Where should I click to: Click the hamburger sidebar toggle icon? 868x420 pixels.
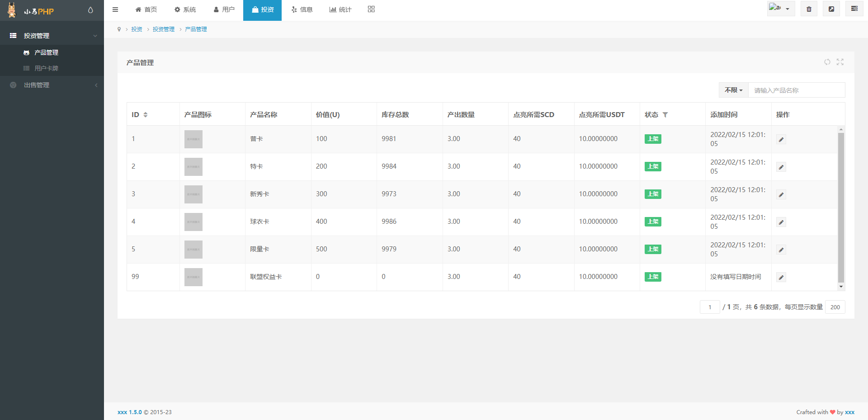pyautogui.click(x=115, y=9)
